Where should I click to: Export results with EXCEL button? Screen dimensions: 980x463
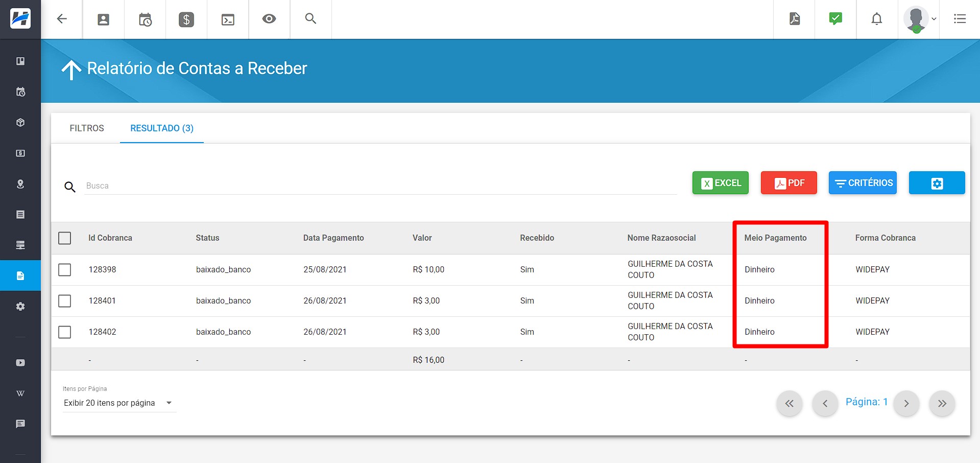[720, 183]
